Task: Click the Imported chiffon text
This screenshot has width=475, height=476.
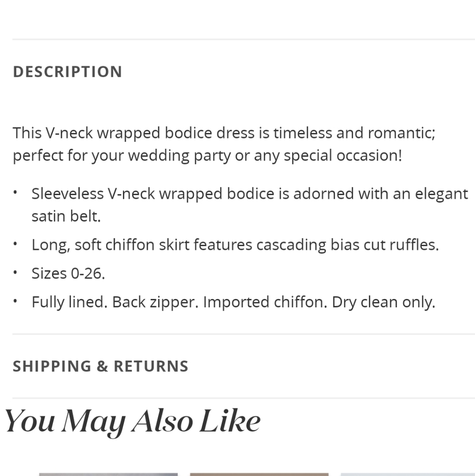Action: (x=265, y=302)
